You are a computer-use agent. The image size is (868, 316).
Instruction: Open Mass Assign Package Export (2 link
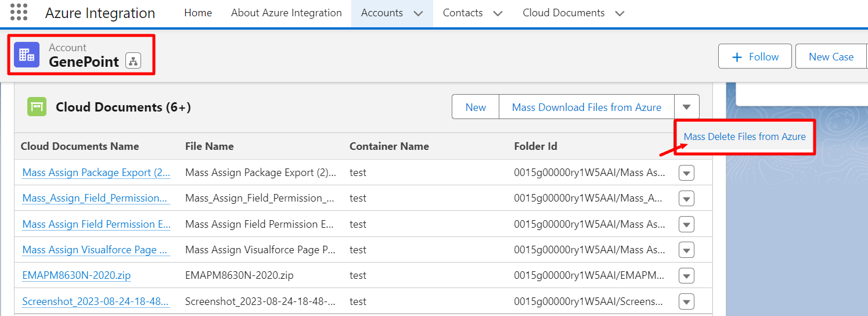pos(96,173)
